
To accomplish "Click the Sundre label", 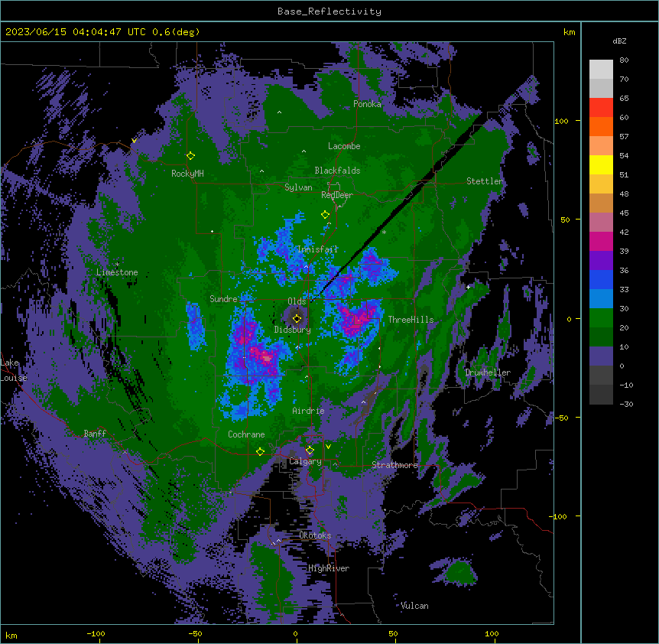I will [x=223, y=299].
